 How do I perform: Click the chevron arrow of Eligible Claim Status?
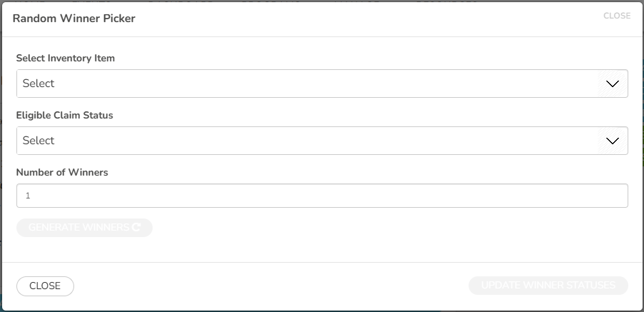[x=613, y=141]
